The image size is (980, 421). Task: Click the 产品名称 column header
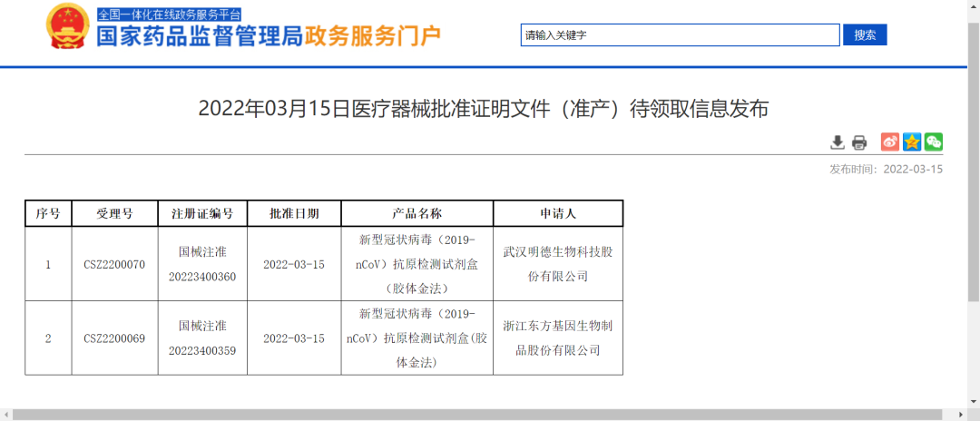(x=416, y=213)
